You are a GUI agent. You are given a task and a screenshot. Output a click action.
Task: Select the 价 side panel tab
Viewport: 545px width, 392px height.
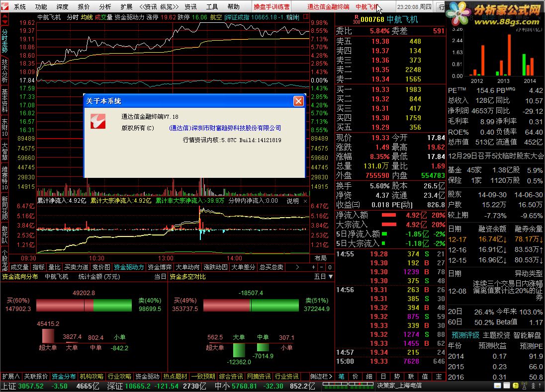pos(355,377)
